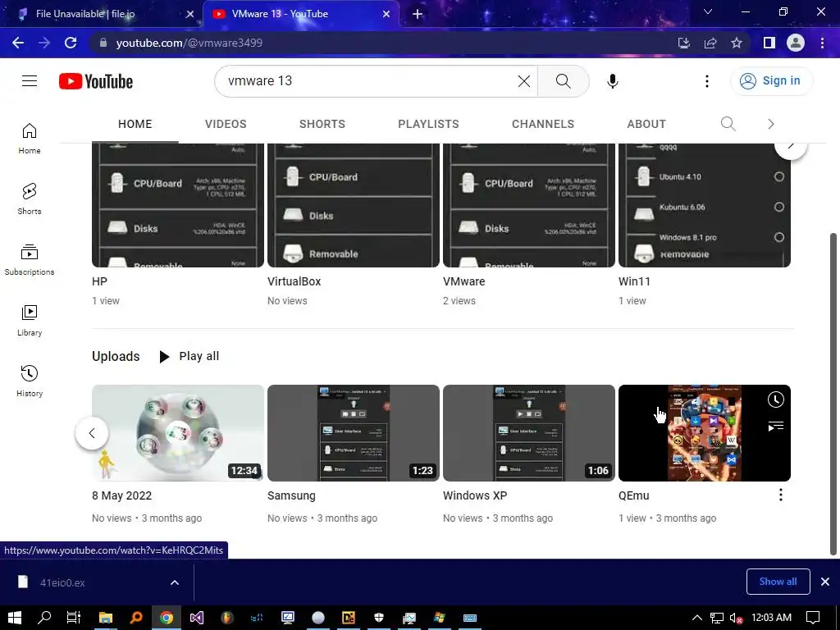Open the VIDEOS channel tab
The image size is (840, 630).
click(x=226, y=124)
